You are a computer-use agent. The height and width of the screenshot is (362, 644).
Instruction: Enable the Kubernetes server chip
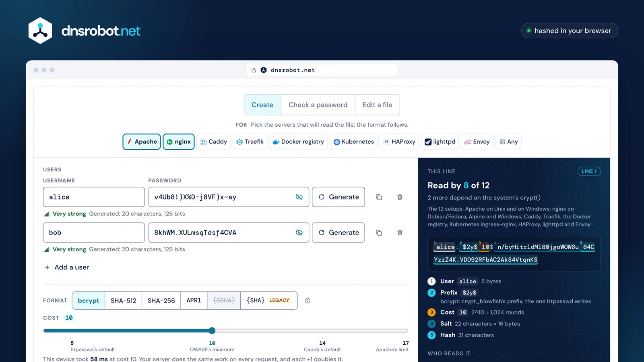pos(354,142)
